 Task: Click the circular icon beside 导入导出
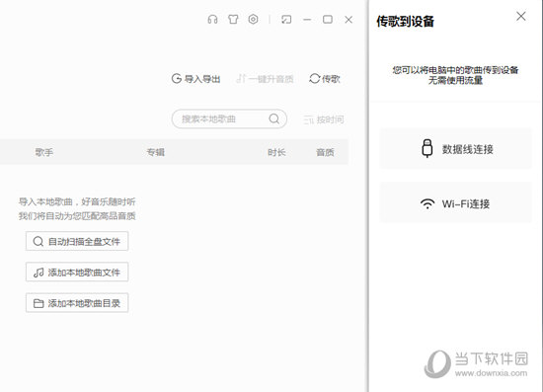tap(177, 79)
